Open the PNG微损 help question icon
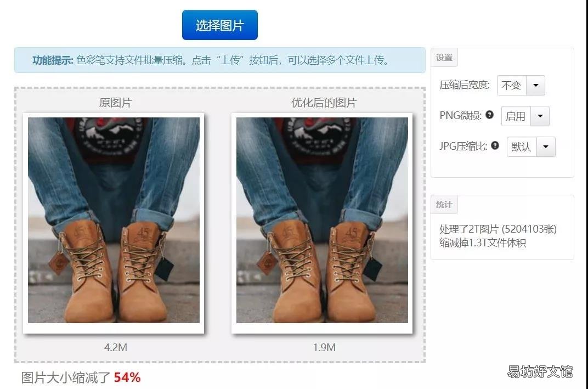Image resolution: width=588 pixels, height=389 pixels. click(x=489, y=115)
